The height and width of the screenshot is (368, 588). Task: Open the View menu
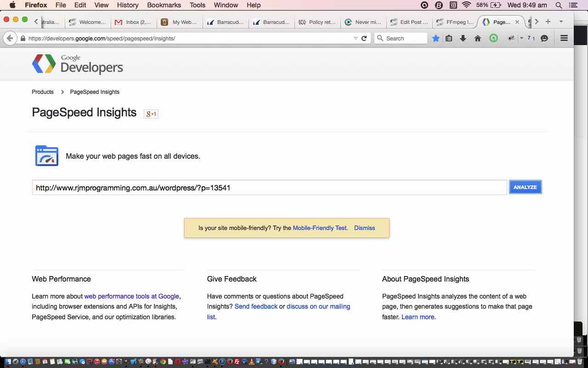click(102, 5)
